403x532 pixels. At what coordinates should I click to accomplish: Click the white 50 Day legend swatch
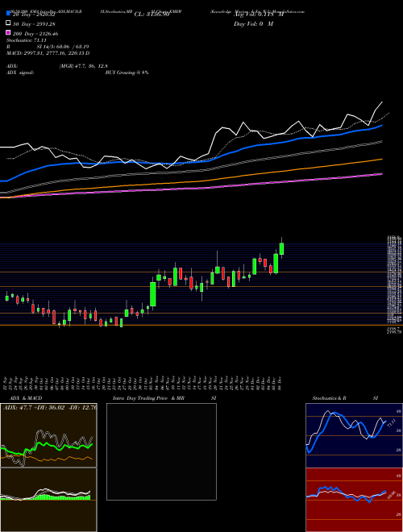pos(8,23)
